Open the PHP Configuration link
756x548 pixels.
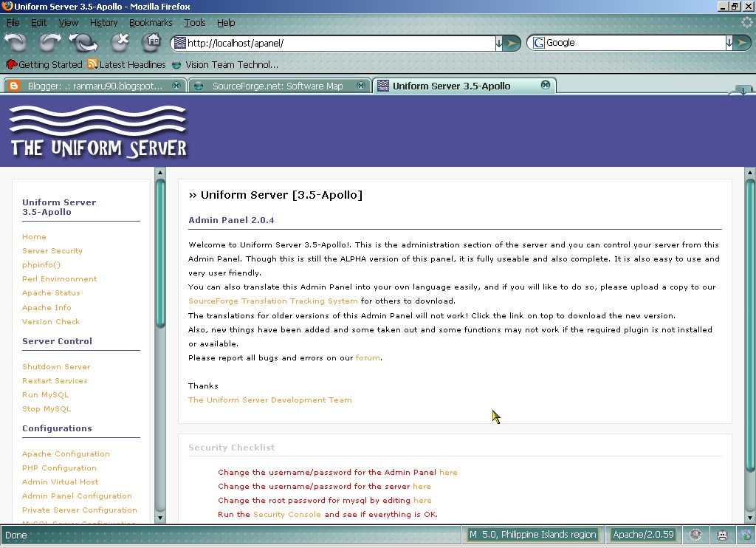(59, 468)
